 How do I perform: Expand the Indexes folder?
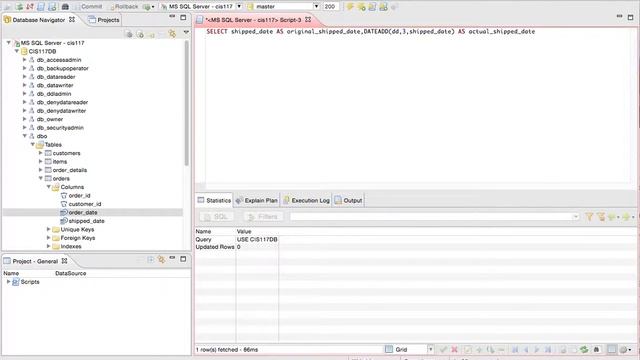(x=49, y=247)
